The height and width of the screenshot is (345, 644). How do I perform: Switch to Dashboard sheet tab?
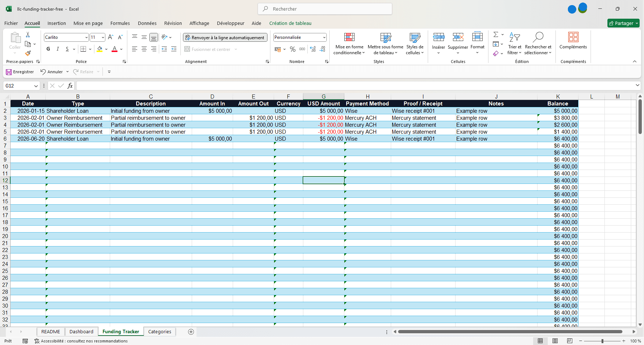81,331
